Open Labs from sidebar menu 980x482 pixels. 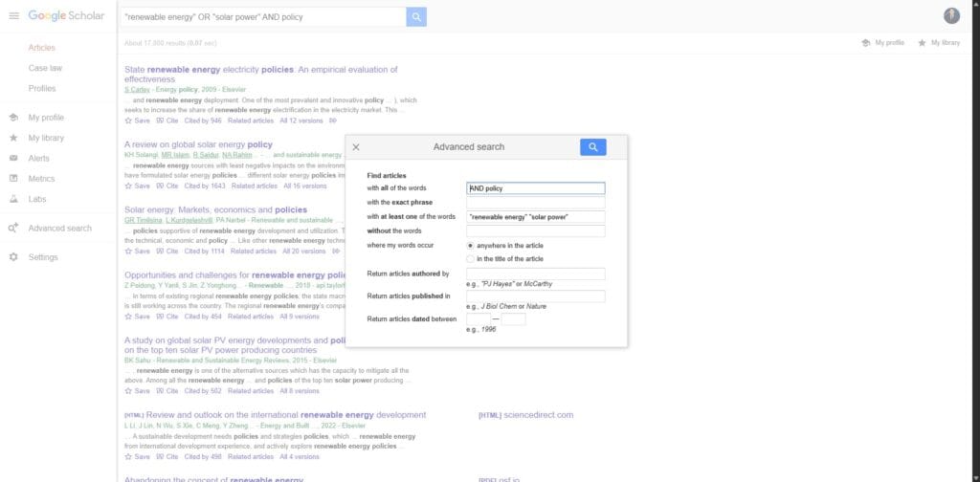point(37,199)
